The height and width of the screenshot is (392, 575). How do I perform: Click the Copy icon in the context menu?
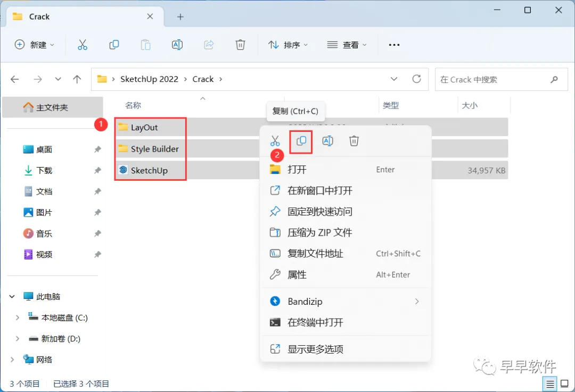pyautogui.click(x=301, y=141)
